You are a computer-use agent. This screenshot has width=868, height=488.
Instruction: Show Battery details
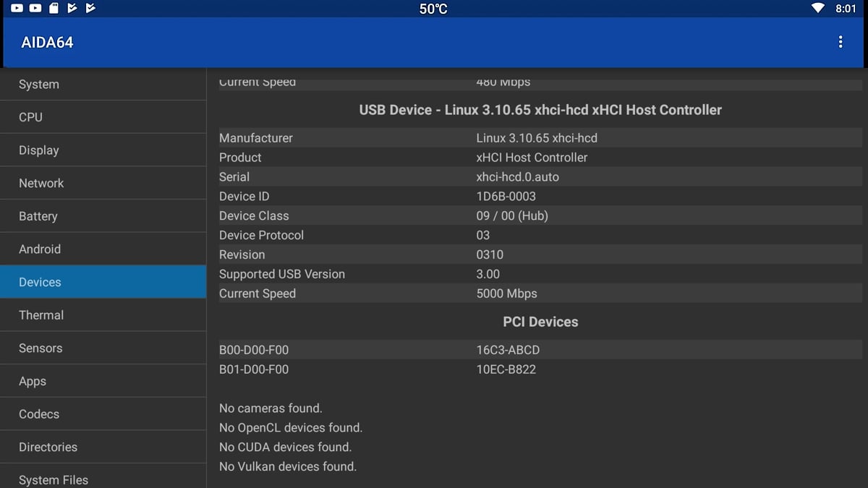(103, 216)
